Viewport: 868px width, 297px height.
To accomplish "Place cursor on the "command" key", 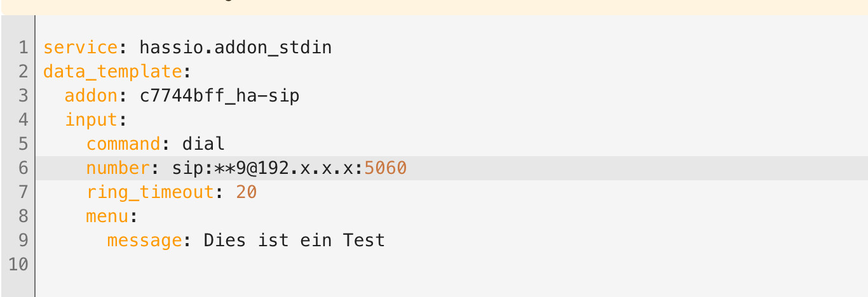I will point(123,144).
